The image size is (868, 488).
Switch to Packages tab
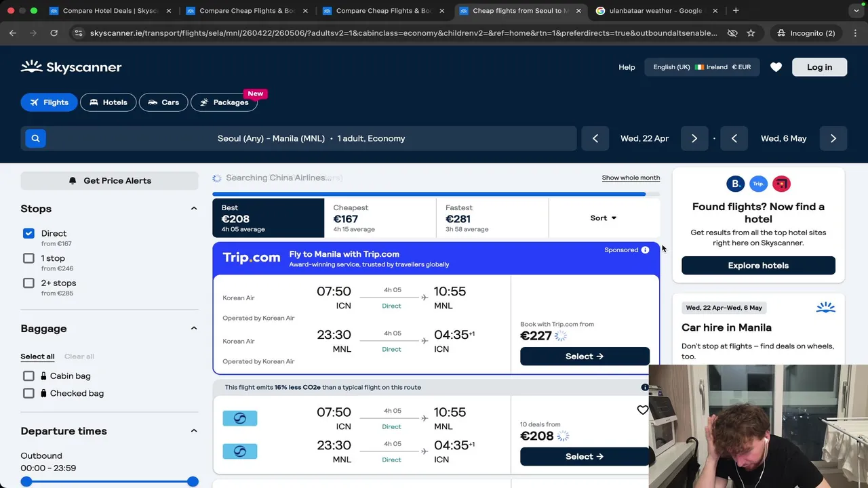tap(224, 102)
